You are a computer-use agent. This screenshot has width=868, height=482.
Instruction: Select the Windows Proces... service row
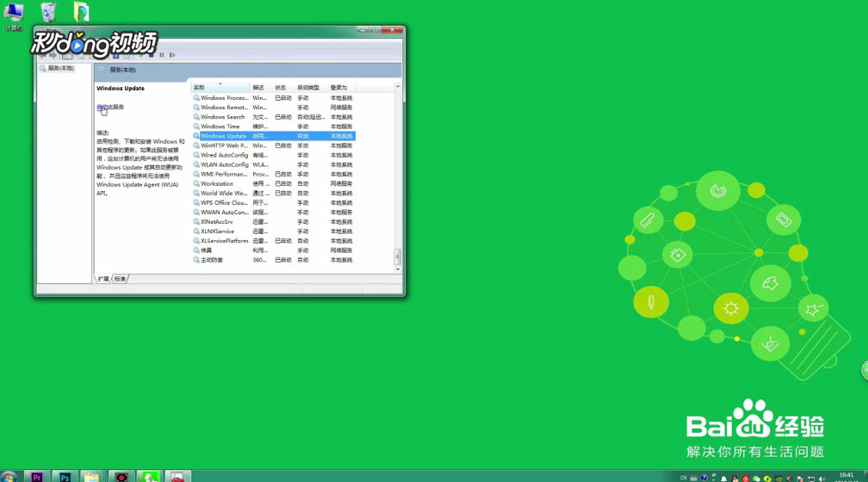pyautogui.click(x=274, y=98)
